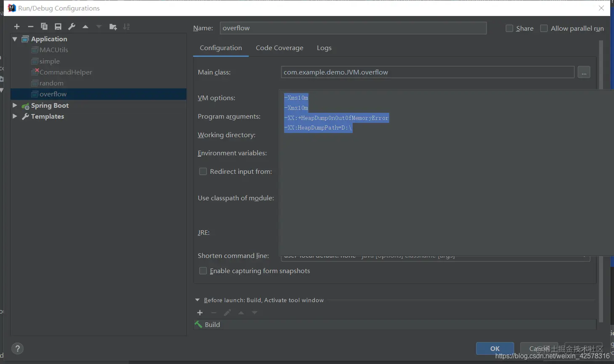Close the Run/Debug Configurations dialog

point(601,8)
